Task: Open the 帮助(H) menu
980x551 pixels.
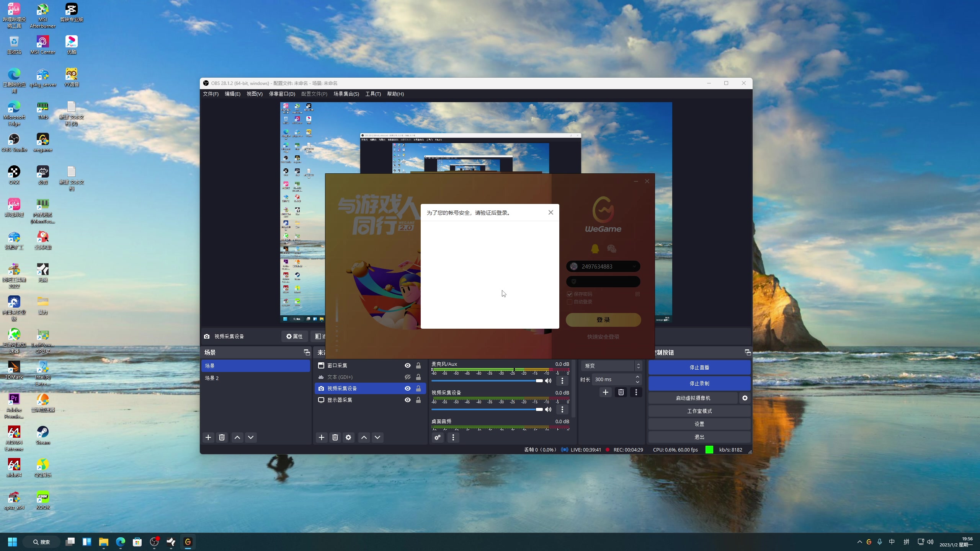Action: (395, 94)
